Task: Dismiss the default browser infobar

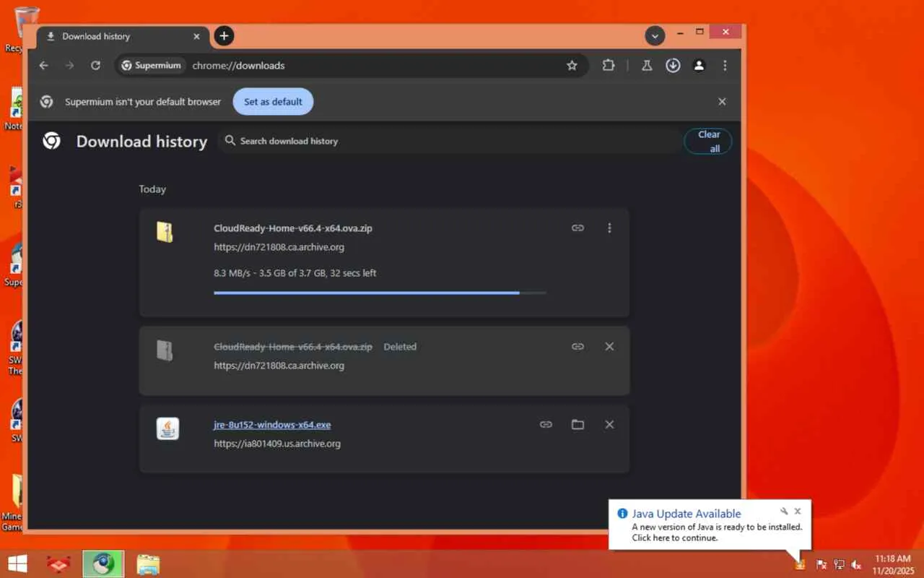Action: click(x=722, y=102)
